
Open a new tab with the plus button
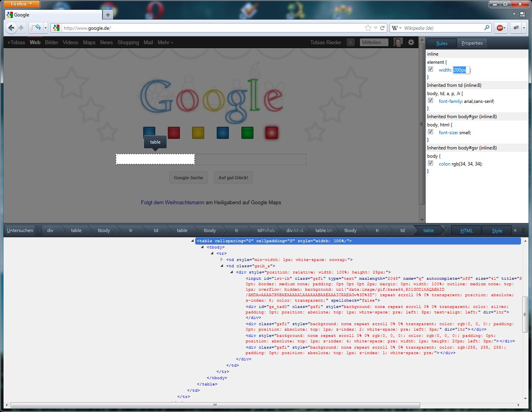click(108, 15)
